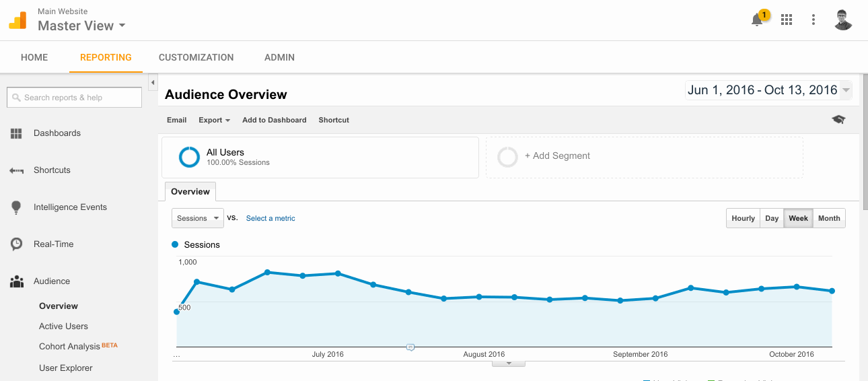This screenshot has height=381, width=868.
Task: Open the Active Users report
Action: click(63, 326)
